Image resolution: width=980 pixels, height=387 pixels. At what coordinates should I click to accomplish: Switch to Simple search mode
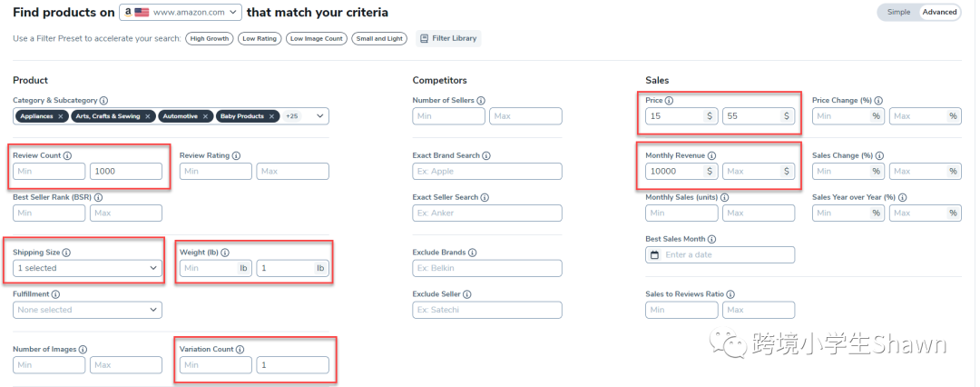(897, 12)
